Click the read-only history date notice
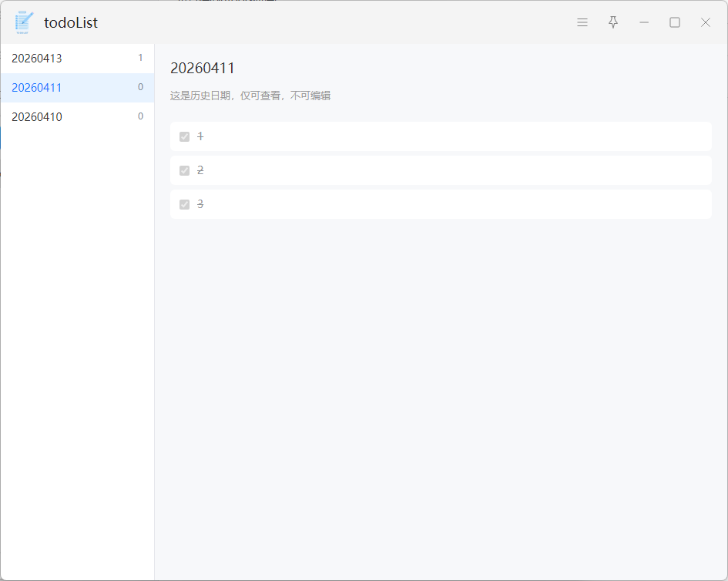Image resolution: width=728 pixels, height=581 pixels. [x=250, y=96]
